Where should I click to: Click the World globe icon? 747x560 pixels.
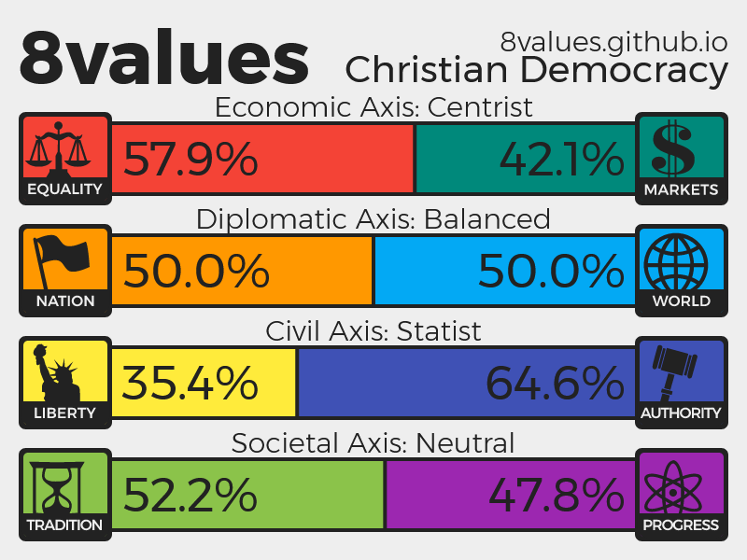[x=681, y=260]
